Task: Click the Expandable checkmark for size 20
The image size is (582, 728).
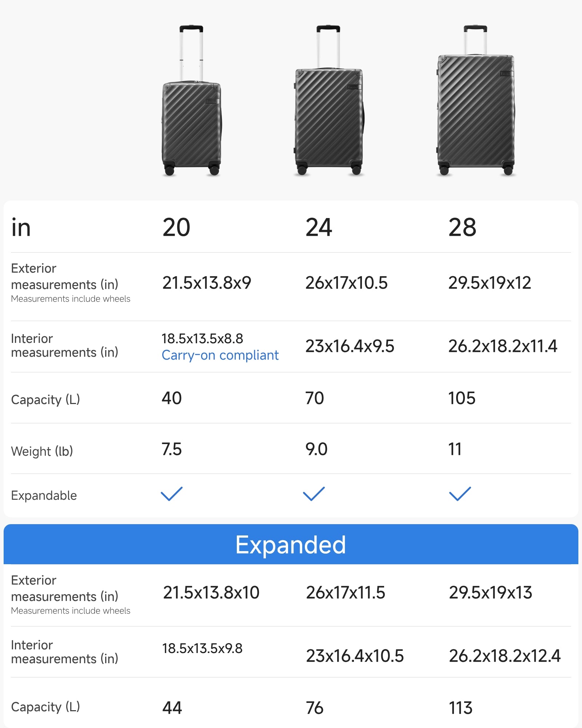Action: coord(172,494)
